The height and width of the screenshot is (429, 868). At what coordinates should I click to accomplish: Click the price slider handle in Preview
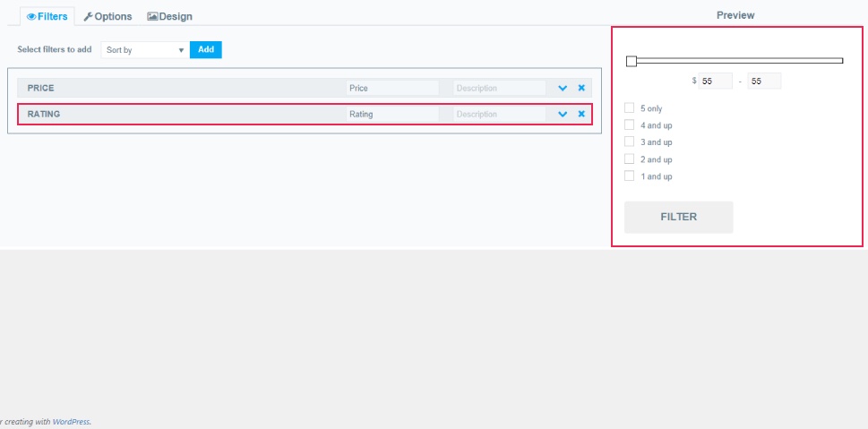632,61
